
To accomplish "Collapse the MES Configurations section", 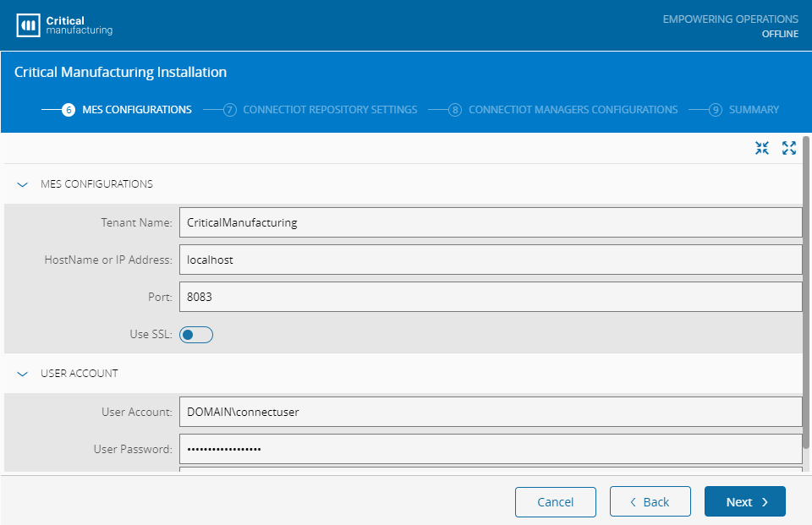I will 23,184.
